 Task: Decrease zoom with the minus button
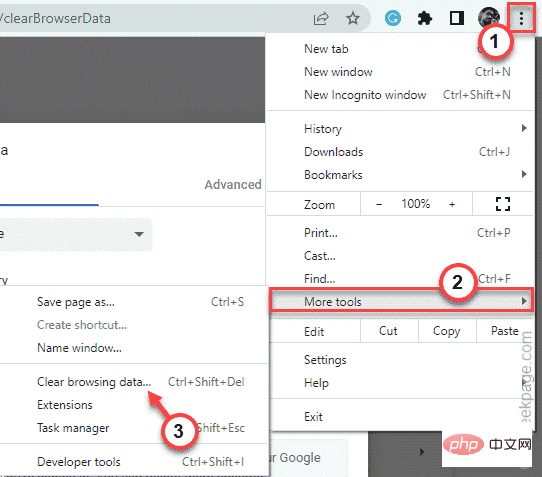coord(379,205)
